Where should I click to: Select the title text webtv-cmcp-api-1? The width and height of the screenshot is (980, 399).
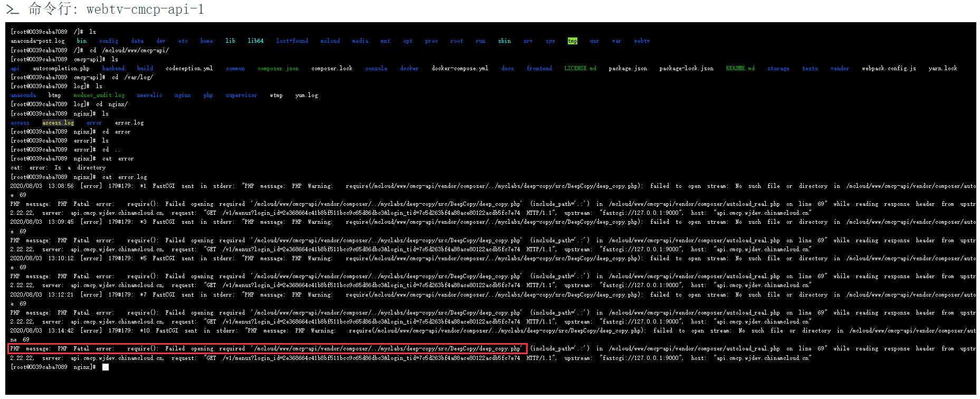pyautogui.click(x=145, y=9)
